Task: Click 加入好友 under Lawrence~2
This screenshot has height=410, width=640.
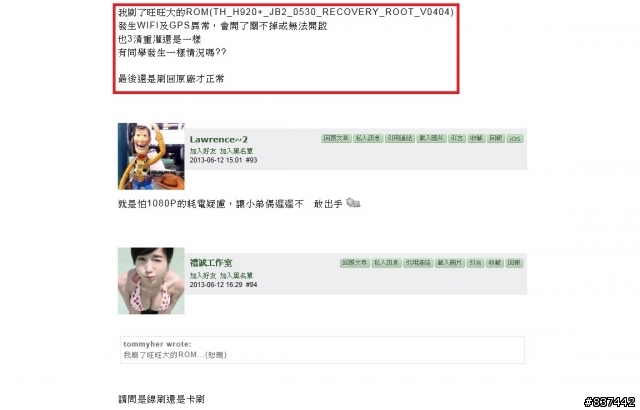Action: [x=203, y=151]
